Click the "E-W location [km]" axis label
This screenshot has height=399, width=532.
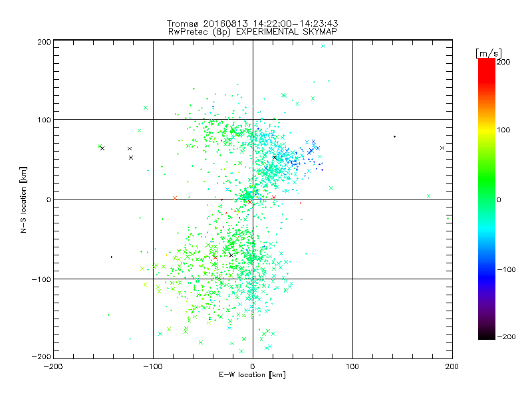click(253, 375)
